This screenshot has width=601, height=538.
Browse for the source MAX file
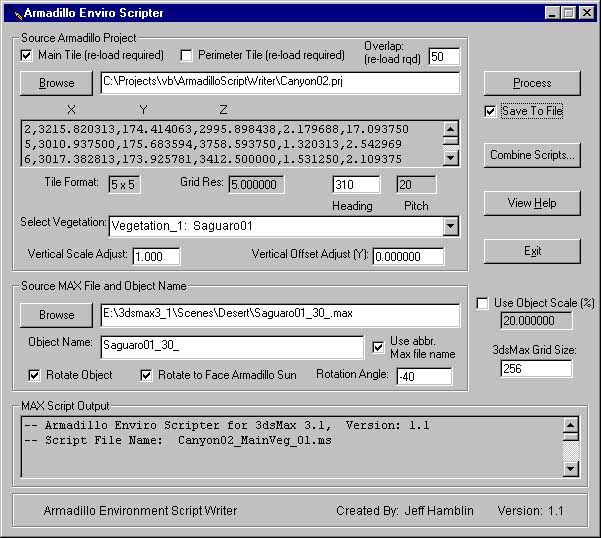[57, 315]
